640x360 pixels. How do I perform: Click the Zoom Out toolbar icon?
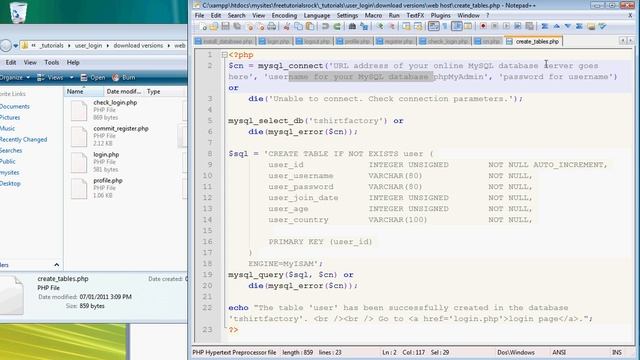392,26
